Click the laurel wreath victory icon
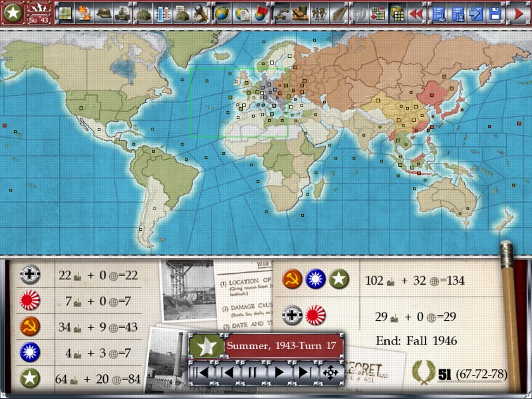Image resolution: width=532 pixels, height=399 pixels. [x=424, y=372]
